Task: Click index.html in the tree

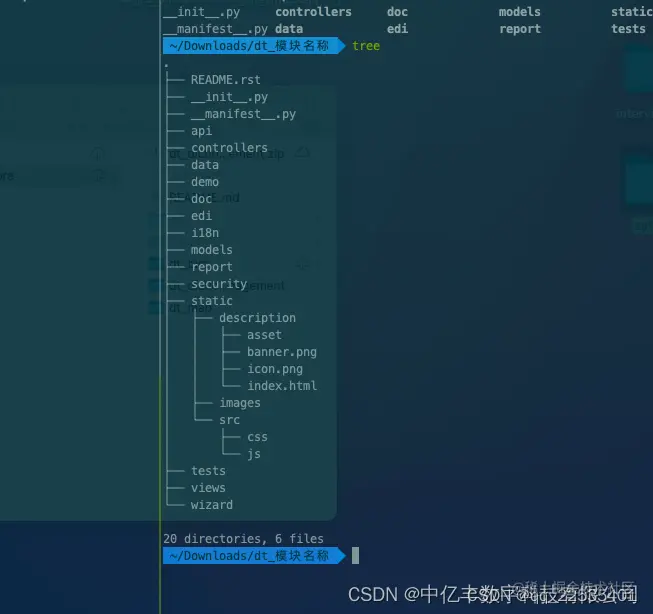Action: [x=282, y=386]
